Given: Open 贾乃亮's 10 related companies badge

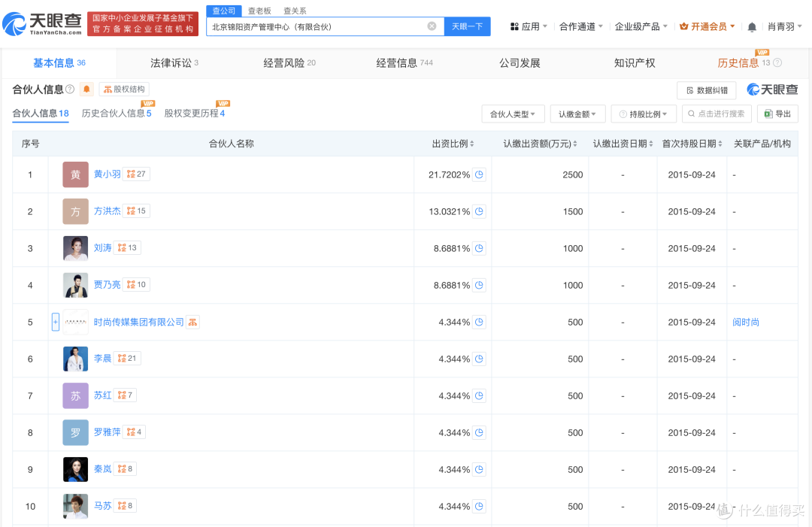Looking at the screenshot, I should point(136,284).
